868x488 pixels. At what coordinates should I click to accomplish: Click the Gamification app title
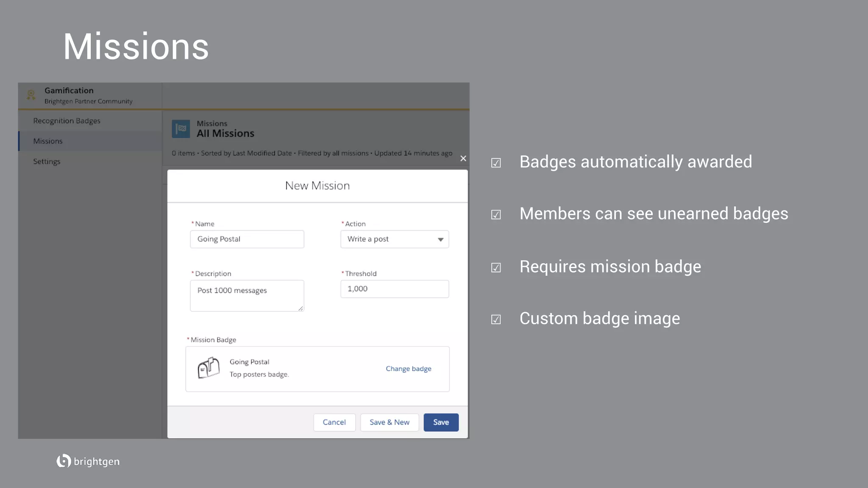pyautogui.click(x=69, y=91)
